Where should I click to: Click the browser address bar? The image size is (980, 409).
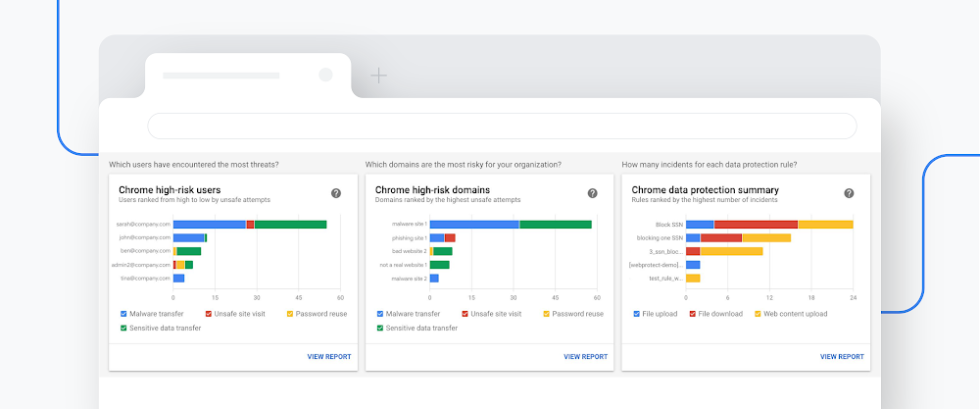pyautogui.click(x=502, y=127)
